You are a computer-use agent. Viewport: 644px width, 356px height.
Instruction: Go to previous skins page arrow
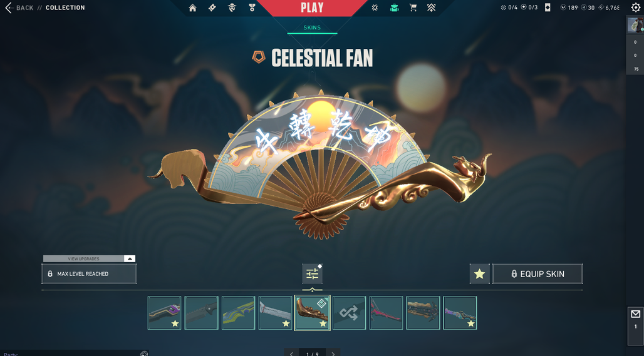(291, 353)
